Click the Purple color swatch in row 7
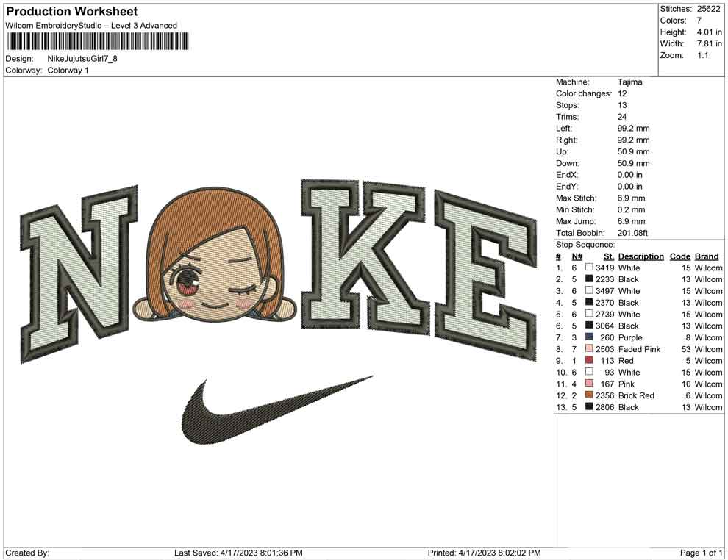Viewport: 728px width, 560px height. click(x=589, y=337)
